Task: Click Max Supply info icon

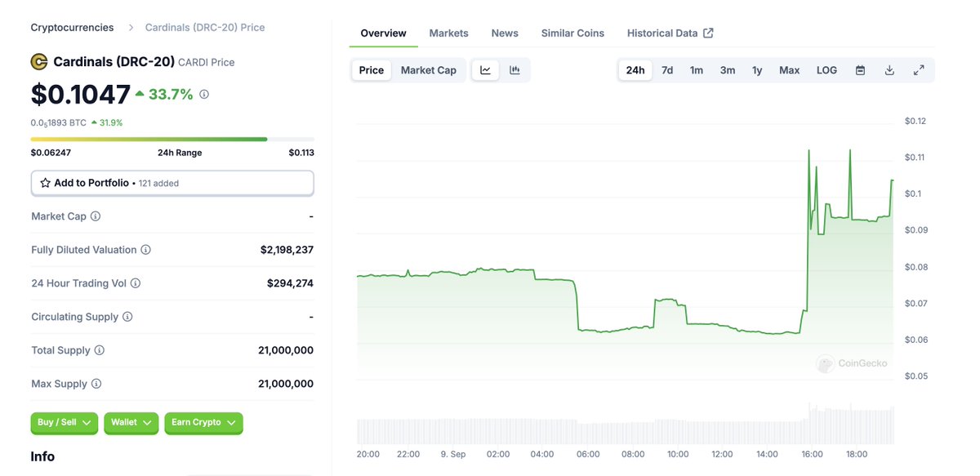Action: click(x=96, y=384)
